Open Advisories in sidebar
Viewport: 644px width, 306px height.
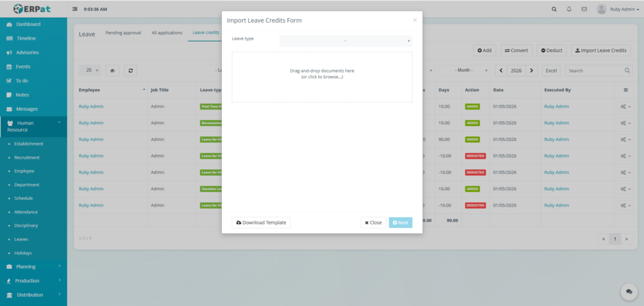[33, 52]
